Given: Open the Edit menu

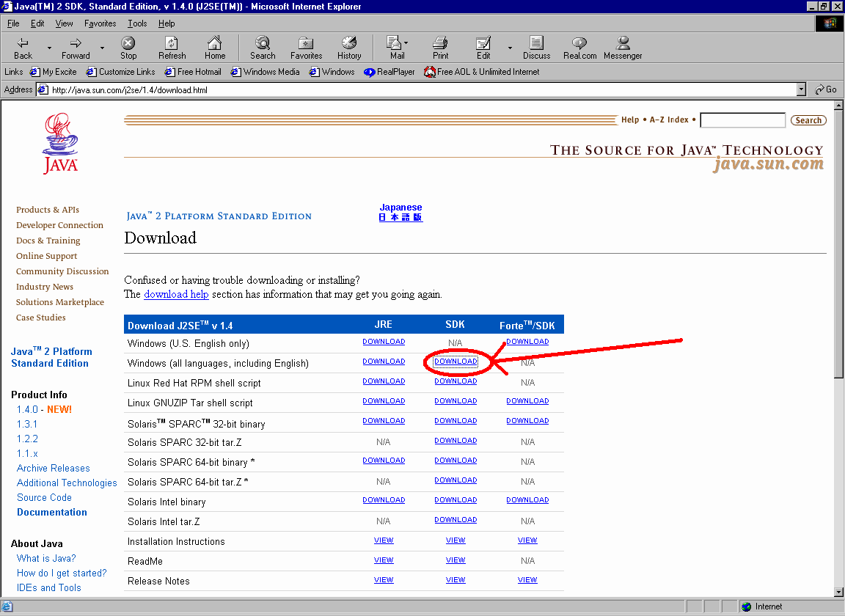Looking at the screenshot, I should coord(37,23).
